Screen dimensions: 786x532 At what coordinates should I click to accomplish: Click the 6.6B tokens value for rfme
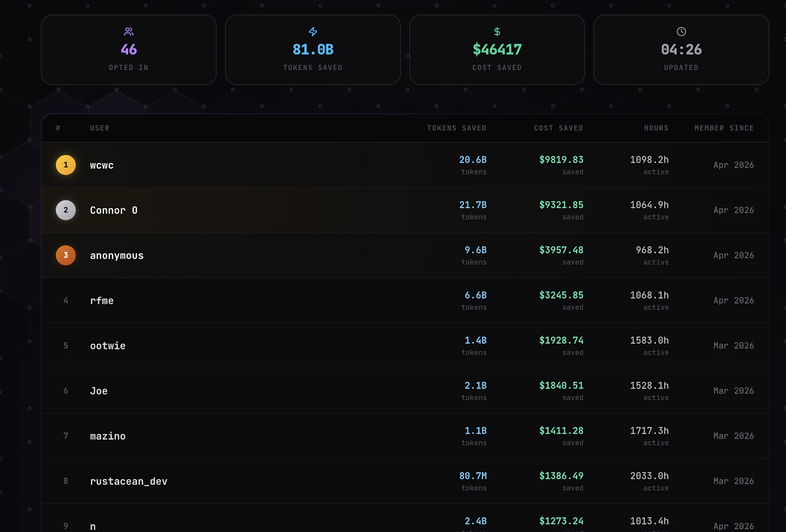tap(476, 295)
